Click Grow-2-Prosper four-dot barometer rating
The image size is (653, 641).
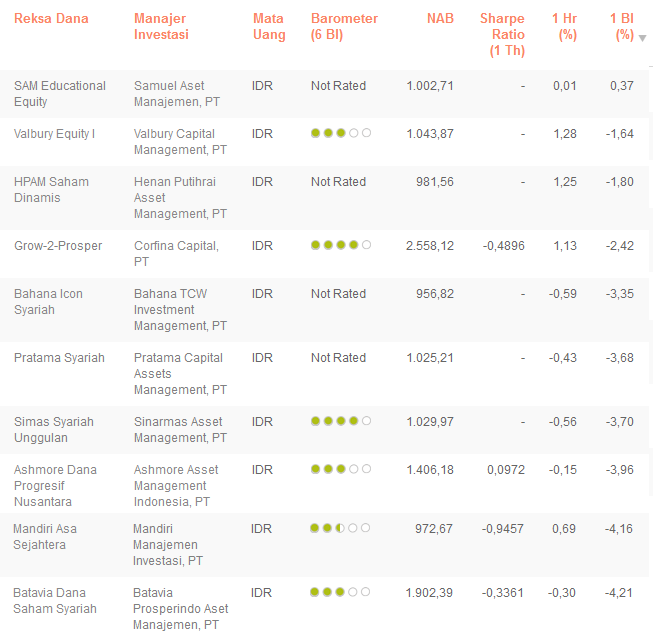pyautogui.click(x=340, y=245)
